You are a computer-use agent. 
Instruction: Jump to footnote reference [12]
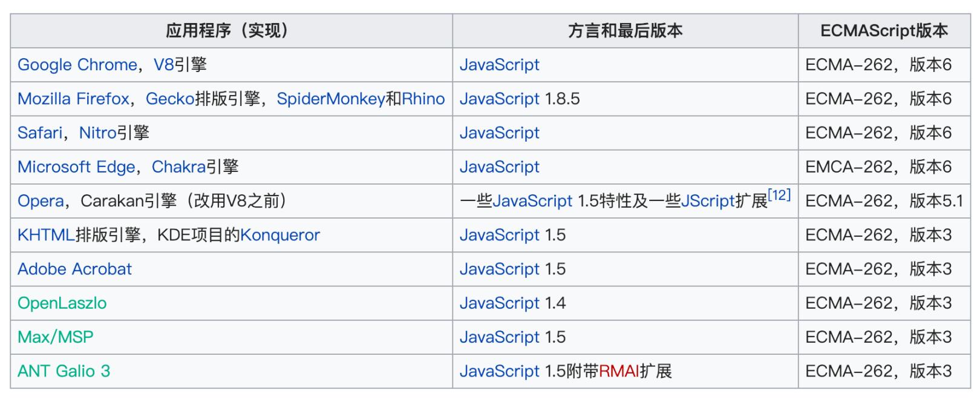pyautogui.click(x=779, y=195)
